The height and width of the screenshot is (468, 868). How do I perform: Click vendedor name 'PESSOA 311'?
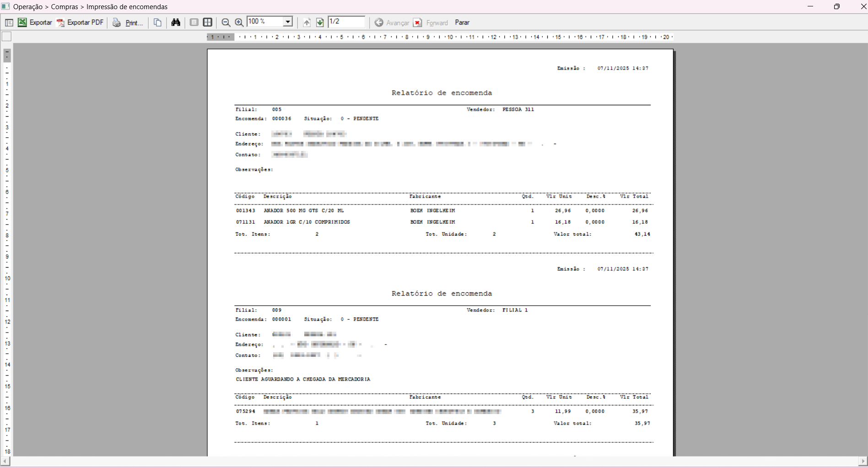[518, 110]
